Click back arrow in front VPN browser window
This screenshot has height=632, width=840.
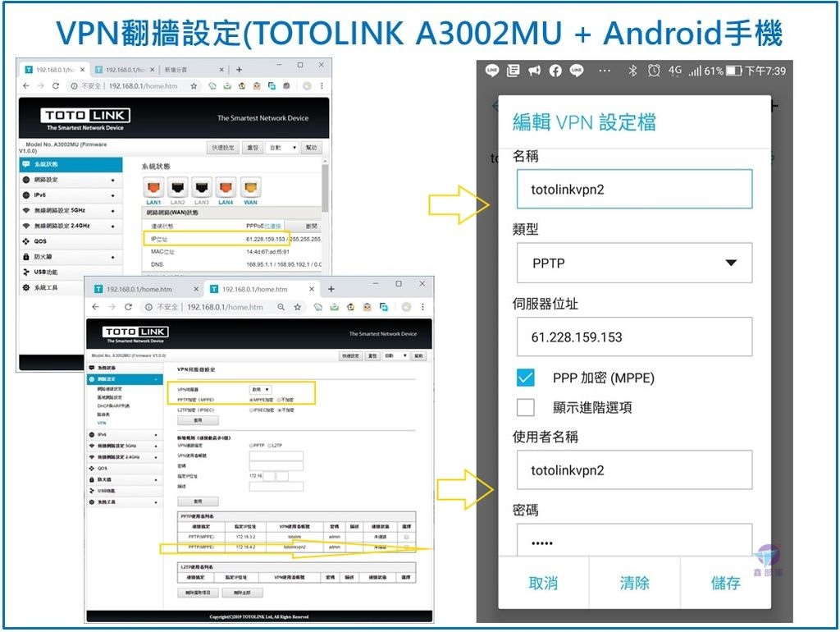point(95,307)
